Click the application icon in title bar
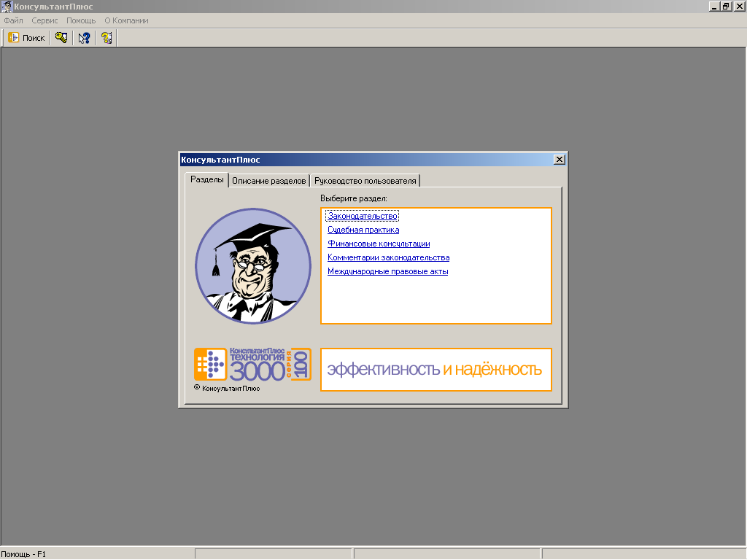This screenshot has height=560, width=747. coord(7,6)
